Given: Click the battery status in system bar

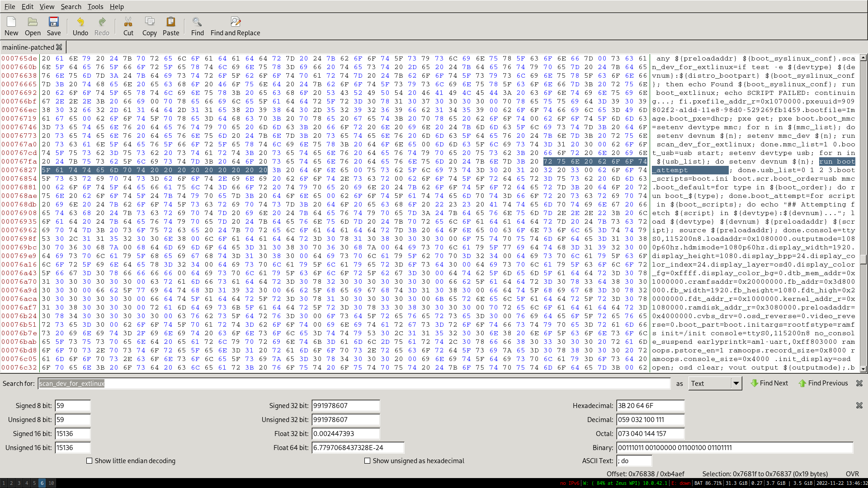Looking at the screenshot, I should (x=708, y=483).
